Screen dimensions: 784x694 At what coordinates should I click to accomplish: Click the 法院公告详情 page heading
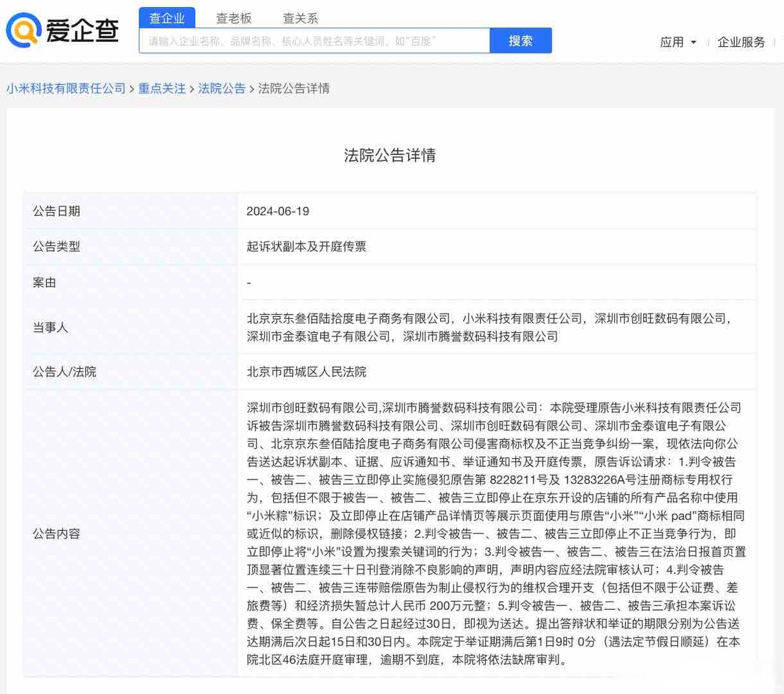(x=390, y=156)
